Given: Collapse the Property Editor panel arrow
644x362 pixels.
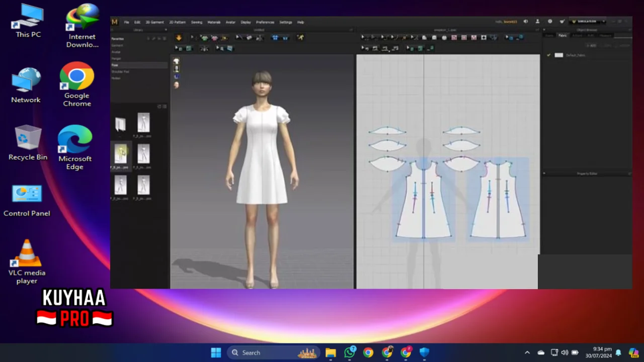Looking at the screenshot, I should (x=544, y=173).
